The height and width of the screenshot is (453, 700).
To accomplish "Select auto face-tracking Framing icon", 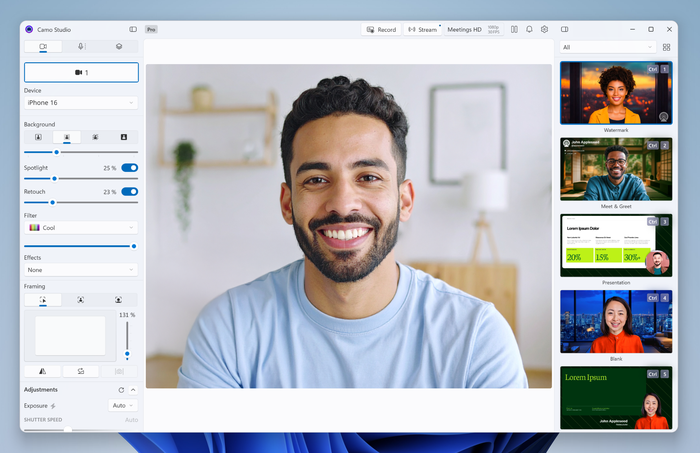I will (80, 300).
